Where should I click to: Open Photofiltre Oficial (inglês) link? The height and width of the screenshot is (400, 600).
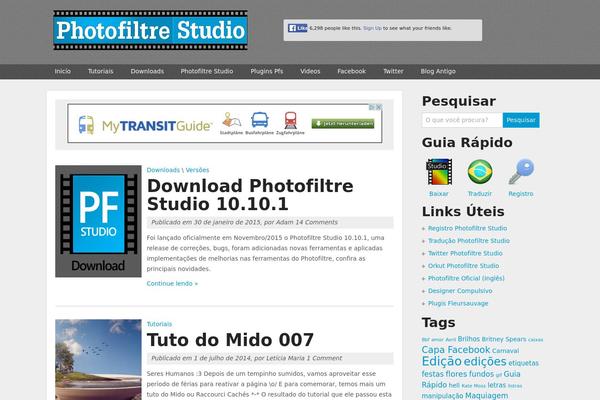coord(466,278)
